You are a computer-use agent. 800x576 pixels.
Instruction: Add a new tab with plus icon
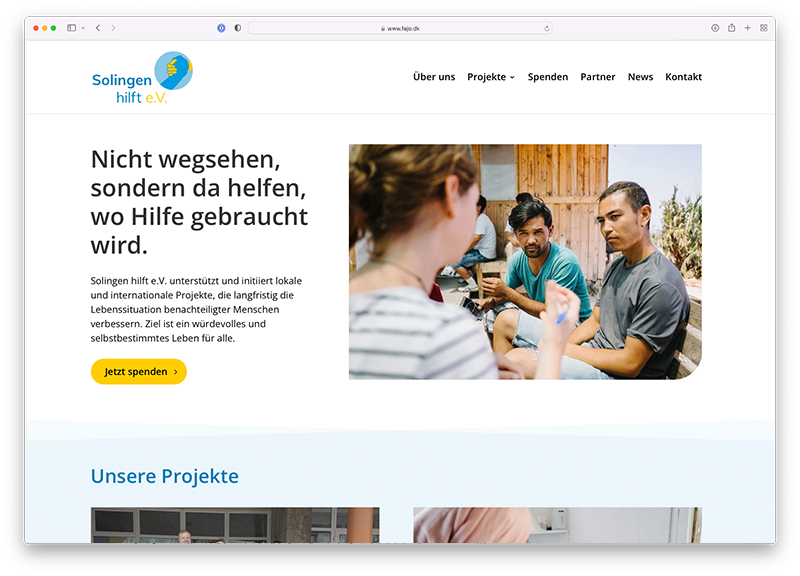[x=747, y=28]
